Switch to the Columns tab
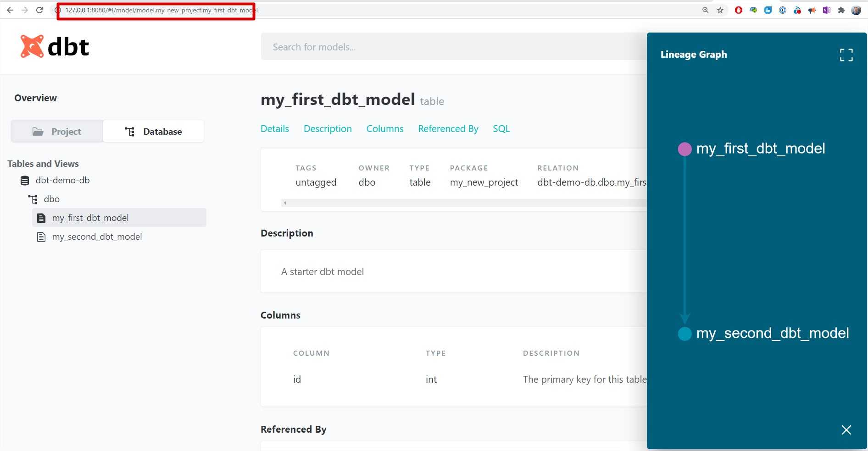 point(384,128)
